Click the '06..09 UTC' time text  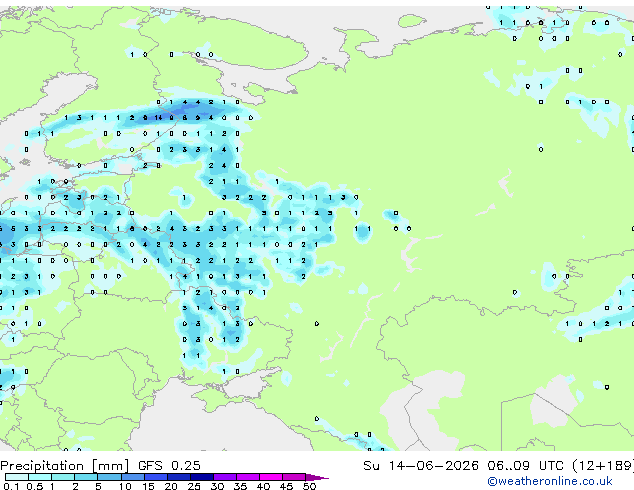tap(525, 466)
